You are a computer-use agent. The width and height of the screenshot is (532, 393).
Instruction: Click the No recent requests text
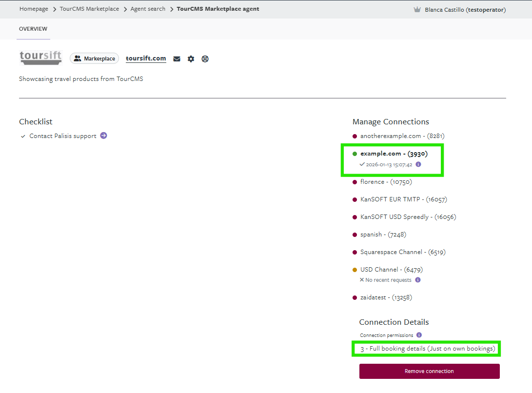pos(388,280)
